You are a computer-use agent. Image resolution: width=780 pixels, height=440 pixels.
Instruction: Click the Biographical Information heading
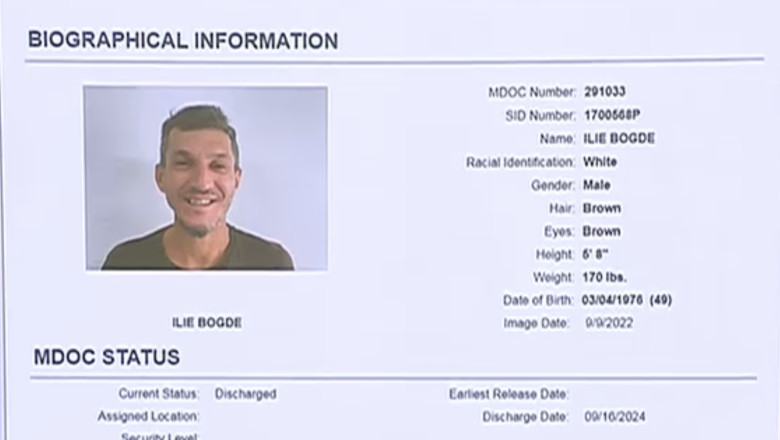coord(182,41)
